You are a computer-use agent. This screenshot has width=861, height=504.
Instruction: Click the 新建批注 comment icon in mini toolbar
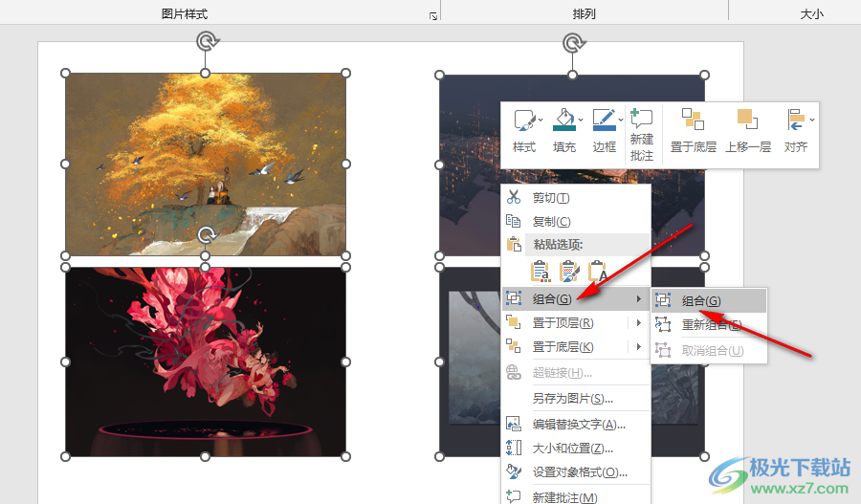coord(641,118)
